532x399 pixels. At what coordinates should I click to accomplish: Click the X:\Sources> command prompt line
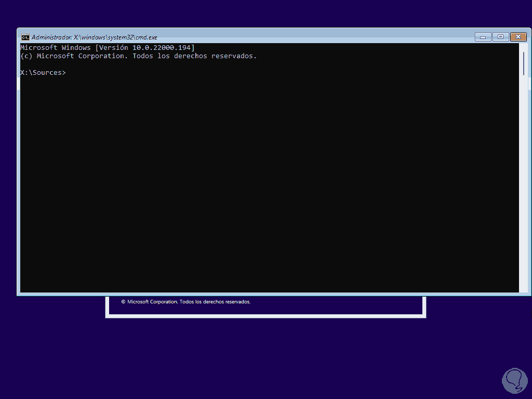pyautogui.click(x=43, y=73)
